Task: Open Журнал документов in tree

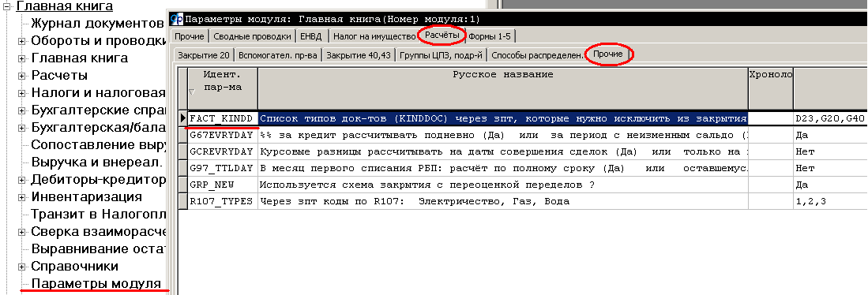Action: (96, 24)
